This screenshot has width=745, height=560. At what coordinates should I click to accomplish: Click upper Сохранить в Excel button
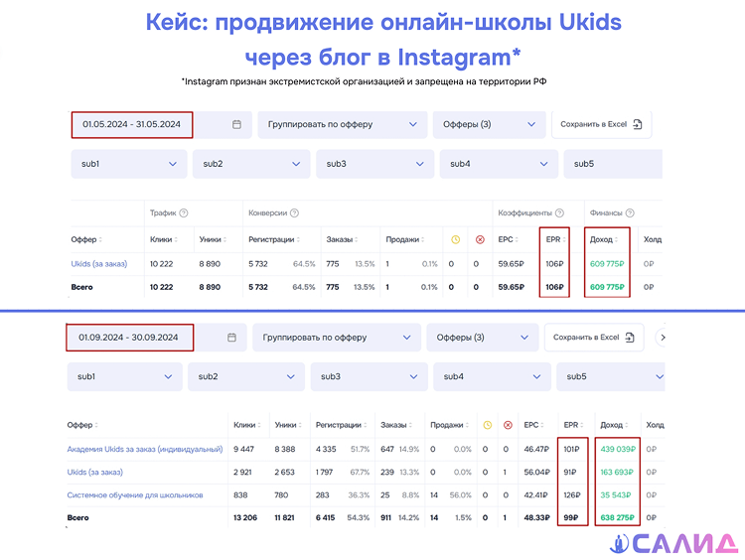click(602, 124)
